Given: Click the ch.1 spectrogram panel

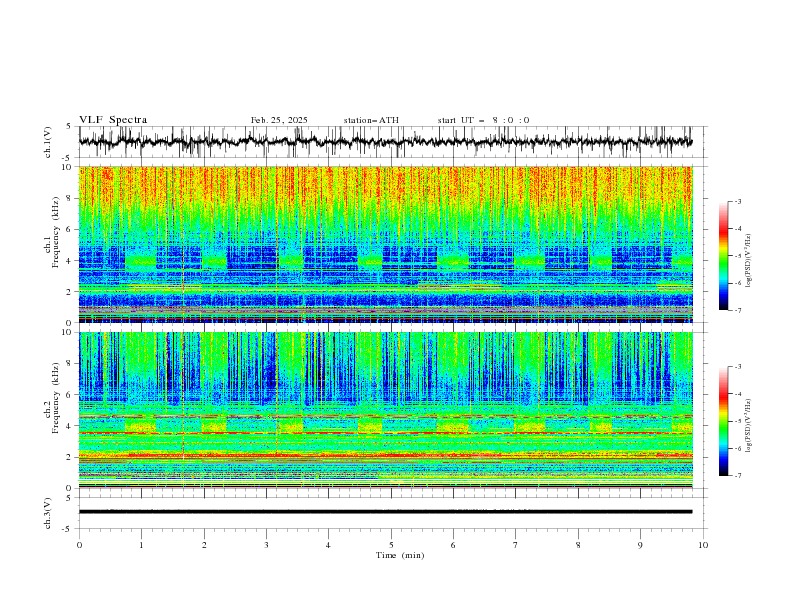Looking at the screenshot, I should (385, 244).
